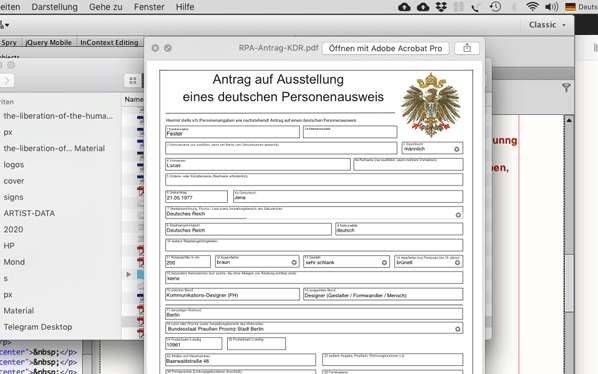Click the blue folder icon in Finder list
Viewport: 598px width, 374px height.
click(x=141, y=274)
